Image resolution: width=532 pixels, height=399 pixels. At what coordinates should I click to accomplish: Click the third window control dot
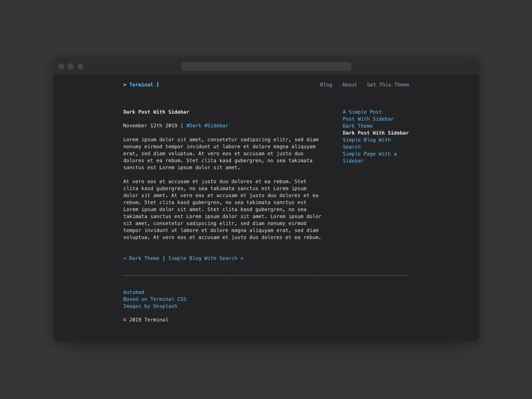(x=80, y=66)
